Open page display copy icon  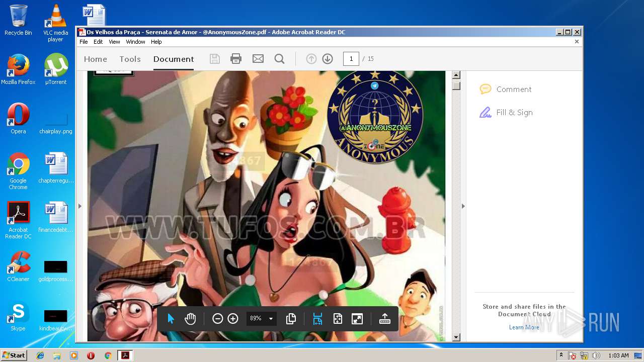click(291, 319)
